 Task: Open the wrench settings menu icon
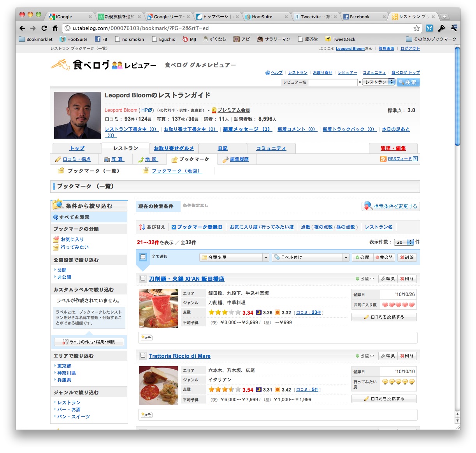(x=453, y=28)
